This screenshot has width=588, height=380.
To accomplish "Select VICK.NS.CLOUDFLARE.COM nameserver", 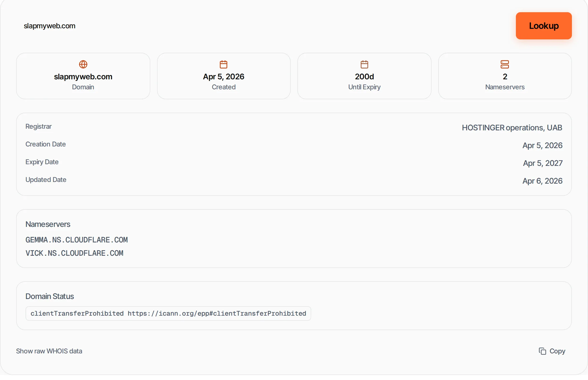I will (74, 253).
